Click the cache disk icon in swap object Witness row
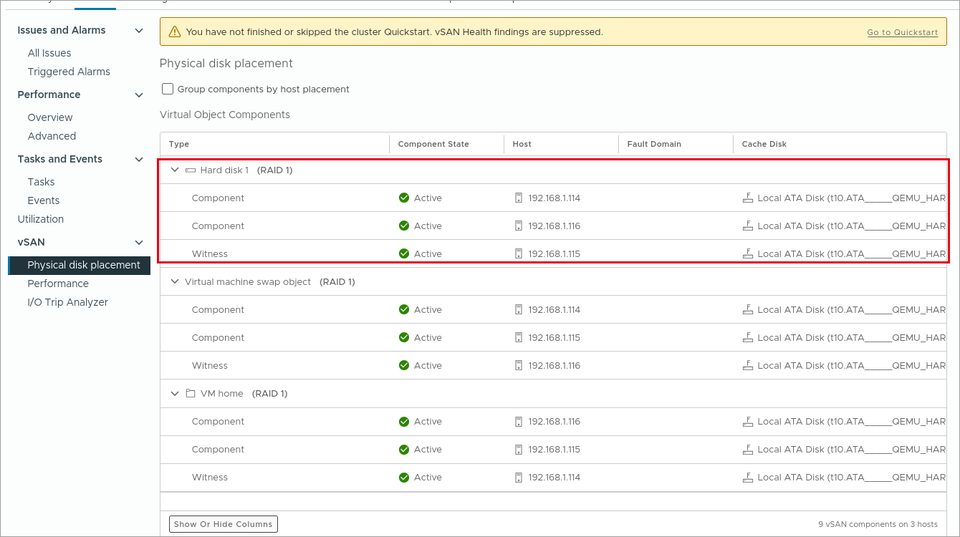 [x=748, y=366]
